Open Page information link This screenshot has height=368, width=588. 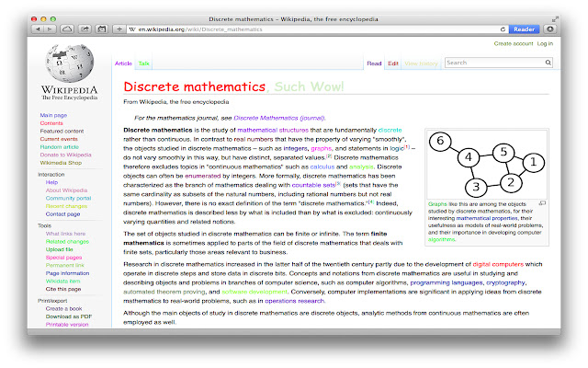click(x=67, y=273)
